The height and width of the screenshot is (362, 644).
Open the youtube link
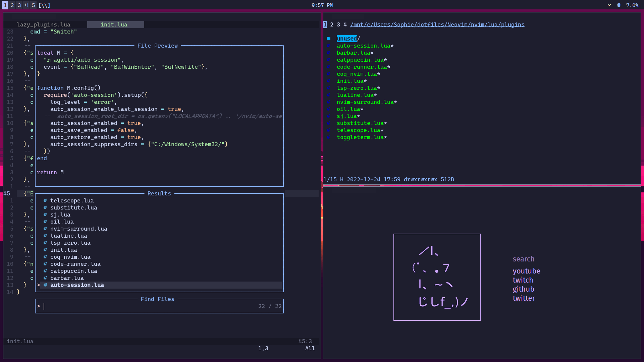[x=526, y=271]
